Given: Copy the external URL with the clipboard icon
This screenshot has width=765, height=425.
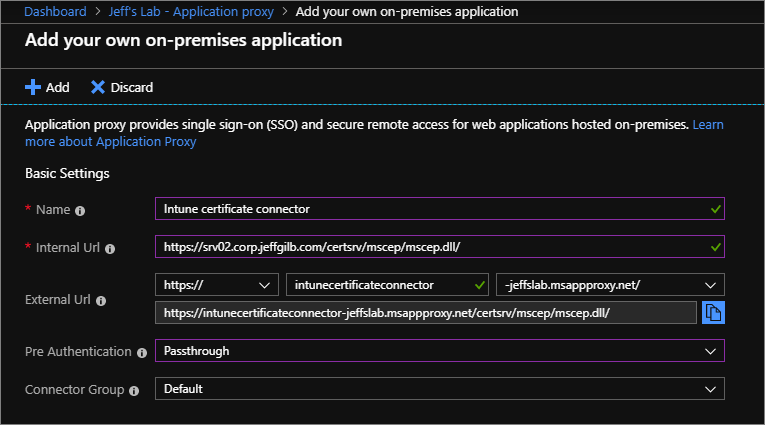Looking at the screenshot, I should (x=713, y=313).
